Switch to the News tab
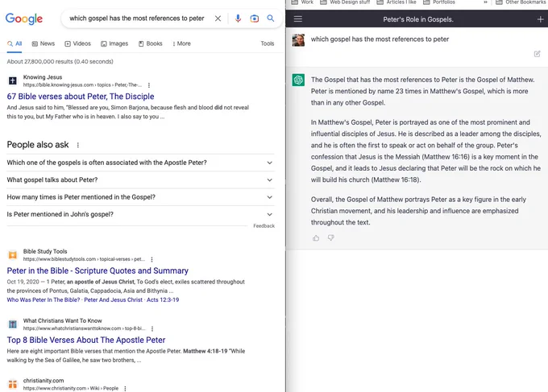The height and width of the screenshot is (392, 548). coord(44,43)
